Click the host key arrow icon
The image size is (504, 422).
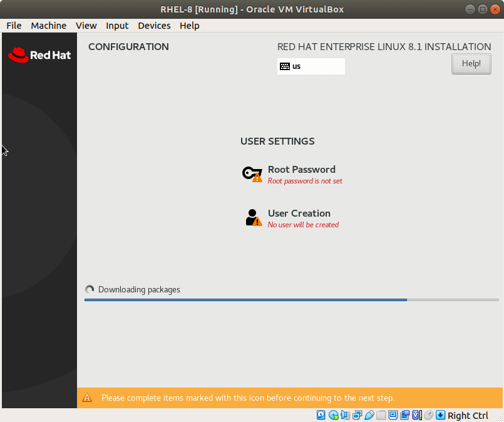[440, 415]
